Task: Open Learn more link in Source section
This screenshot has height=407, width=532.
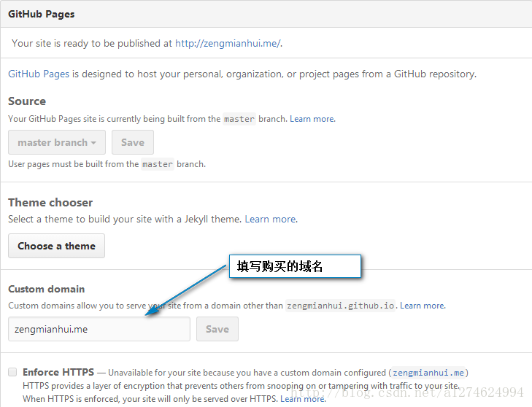Action: (312, 119)
